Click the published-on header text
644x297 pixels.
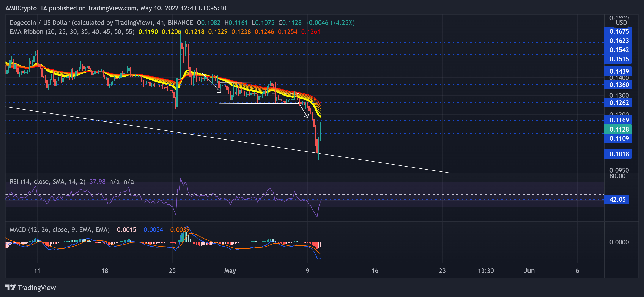pyautogui.click(x=116, y=8)
